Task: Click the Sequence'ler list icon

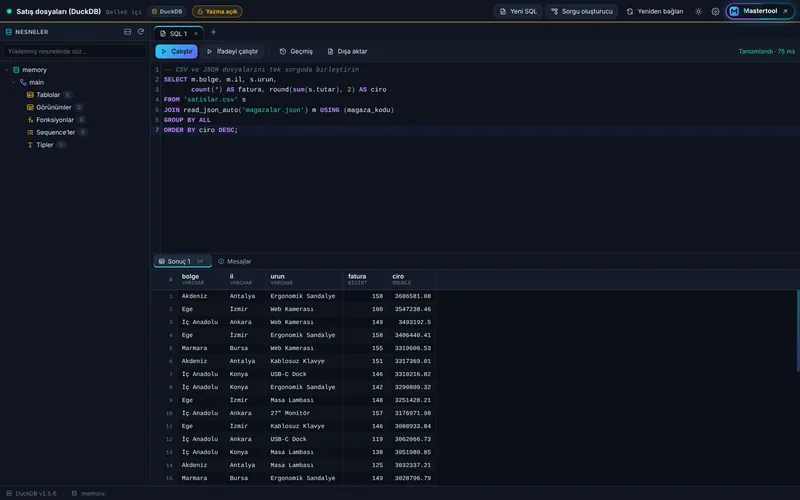Action: [x=30, y=132]
